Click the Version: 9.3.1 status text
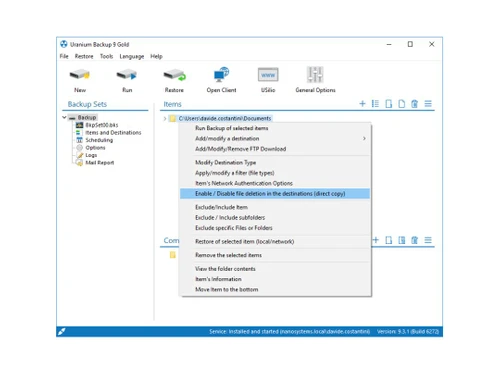 [408, 331]
